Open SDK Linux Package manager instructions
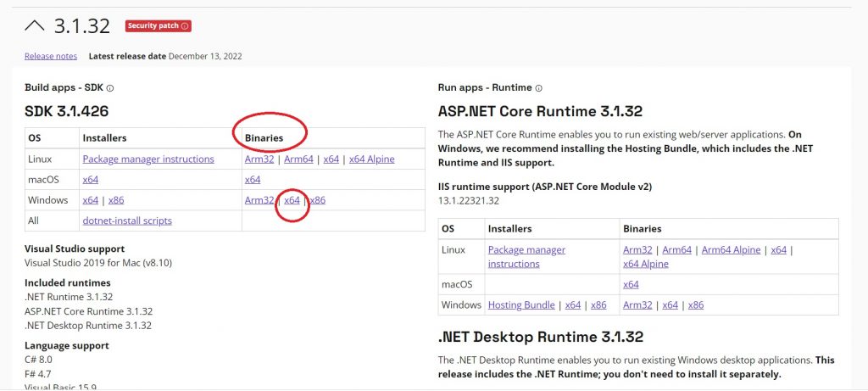Viewport: 868px width, 391px height. pos(148,159)
